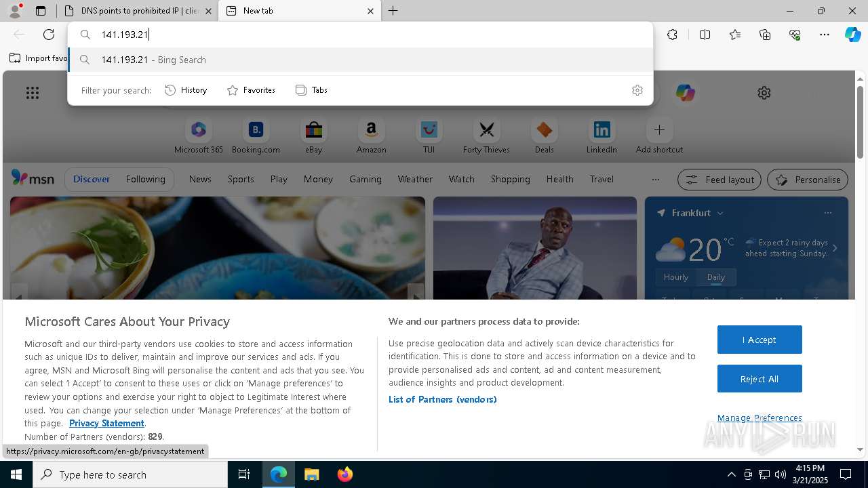Click Add shortcut plus tile

click(x=659, y=136)
